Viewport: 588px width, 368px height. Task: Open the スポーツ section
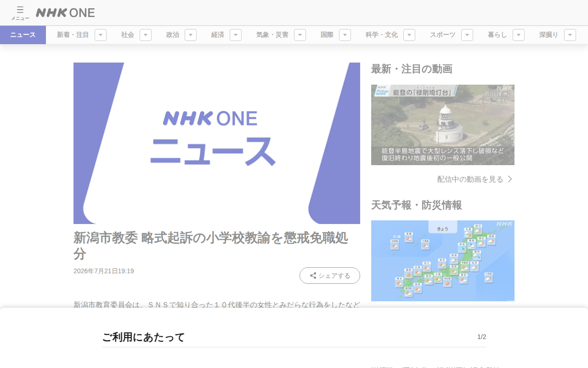443,35
